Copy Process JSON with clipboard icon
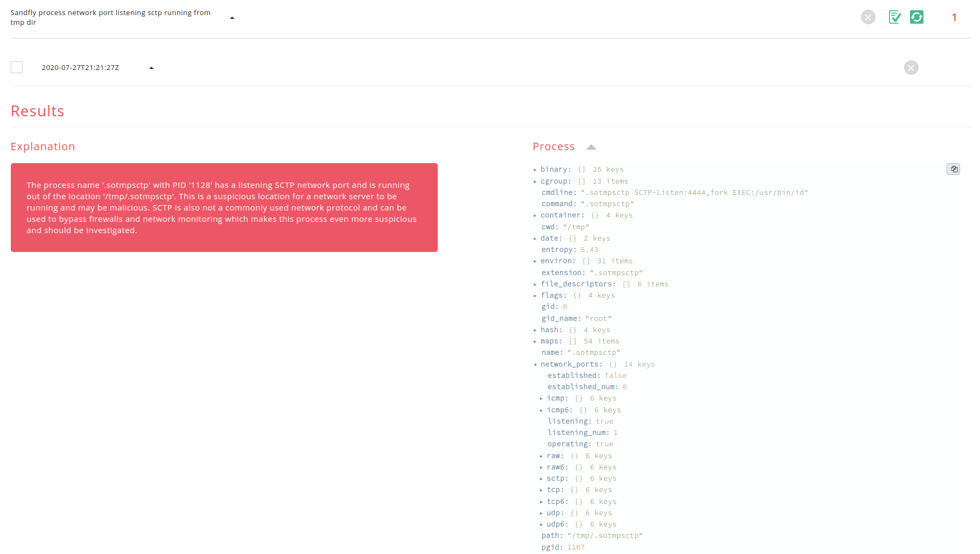Image resolution: width=980 pixels, height=554 pixels. [953, 169]
